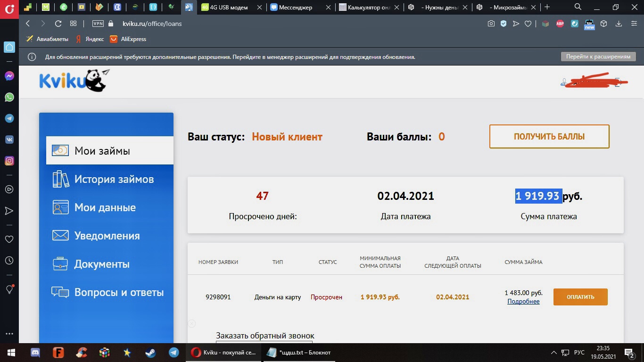Click the orange ОПЛАТИТЬ button

tap(580, 297)
